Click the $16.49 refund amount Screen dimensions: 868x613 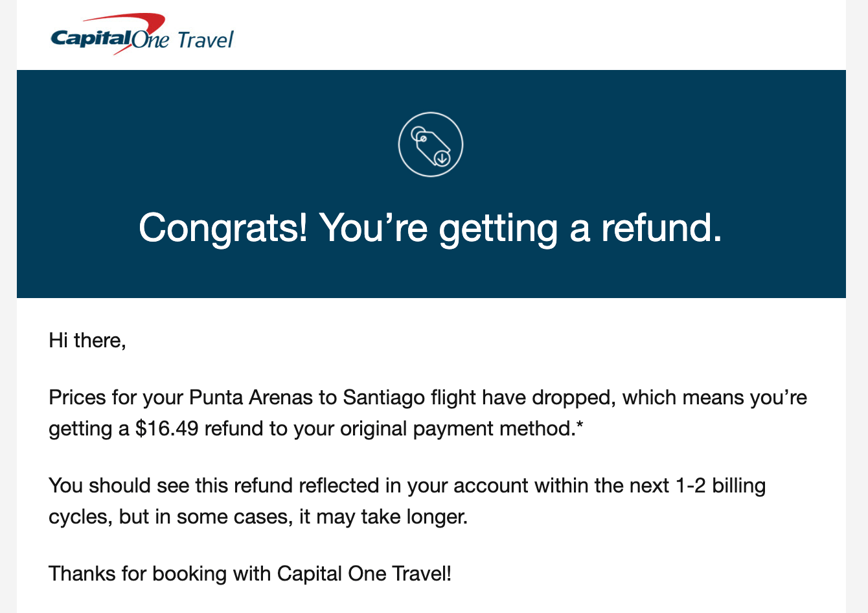point(166,429)
